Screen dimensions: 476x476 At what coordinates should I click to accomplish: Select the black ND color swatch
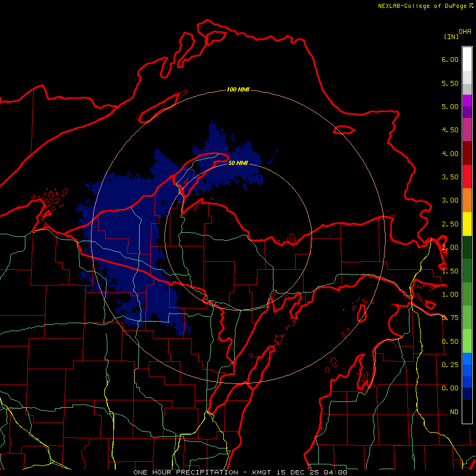tap(467, 411)
